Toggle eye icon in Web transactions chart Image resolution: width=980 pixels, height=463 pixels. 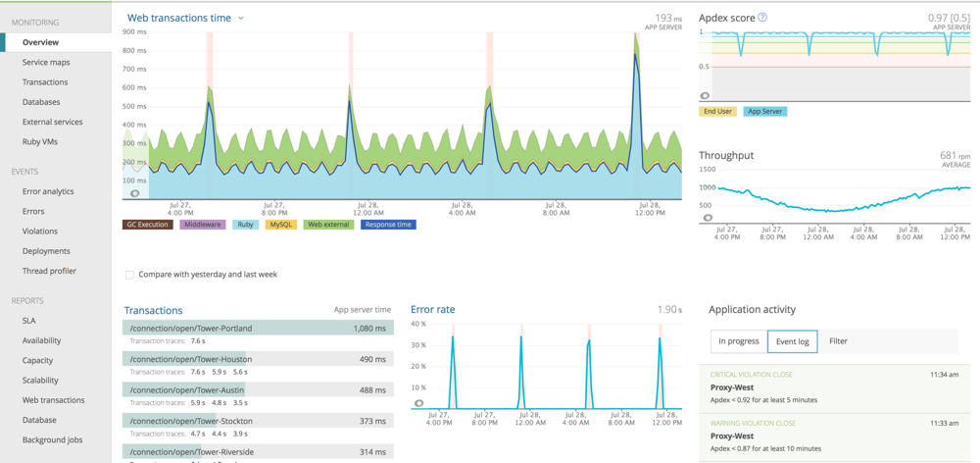pos(135,193)
